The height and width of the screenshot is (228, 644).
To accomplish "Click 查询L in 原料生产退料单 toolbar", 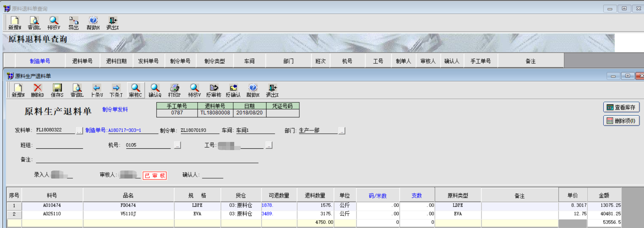I will tap(77, 90).
